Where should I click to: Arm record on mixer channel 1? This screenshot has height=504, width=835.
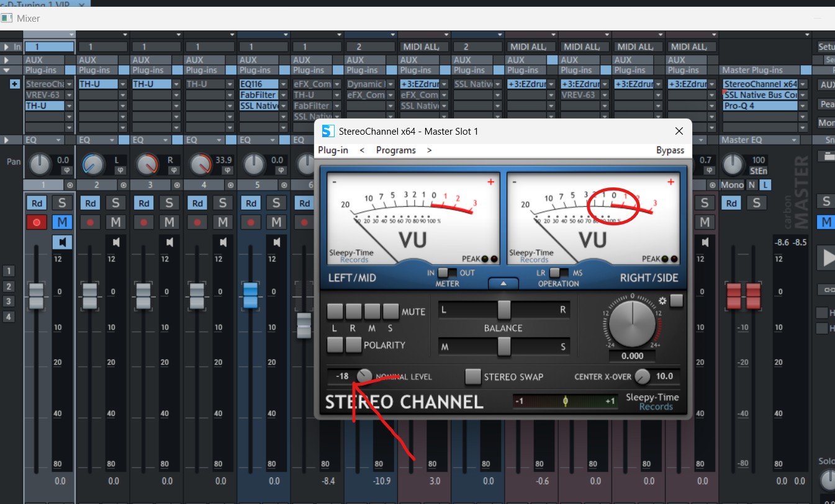37,222
